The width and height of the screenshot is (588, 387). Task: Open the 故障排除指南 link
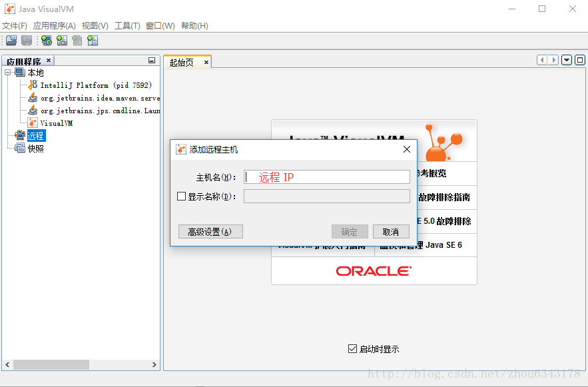pos(444,197)
